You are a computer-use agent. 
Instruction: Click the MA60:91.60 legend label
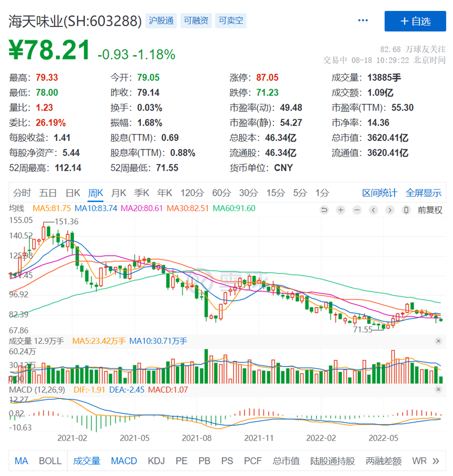click(234, 208)
